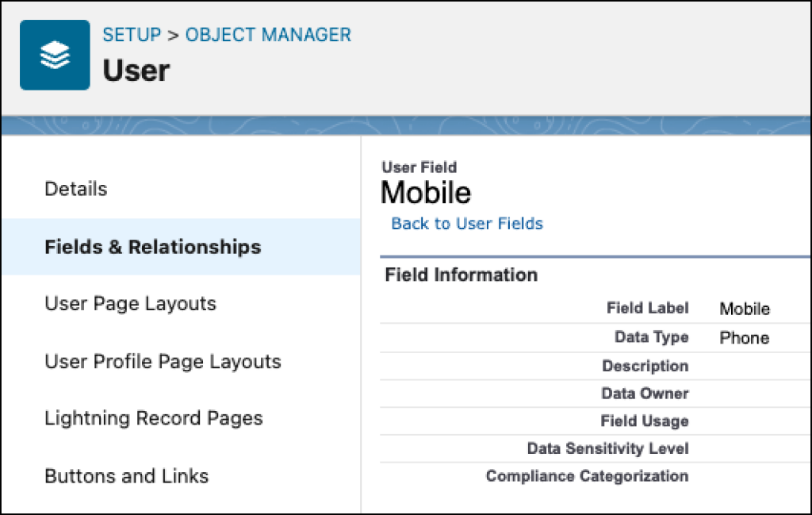Click Back to User Fields

tap(466, 223)
